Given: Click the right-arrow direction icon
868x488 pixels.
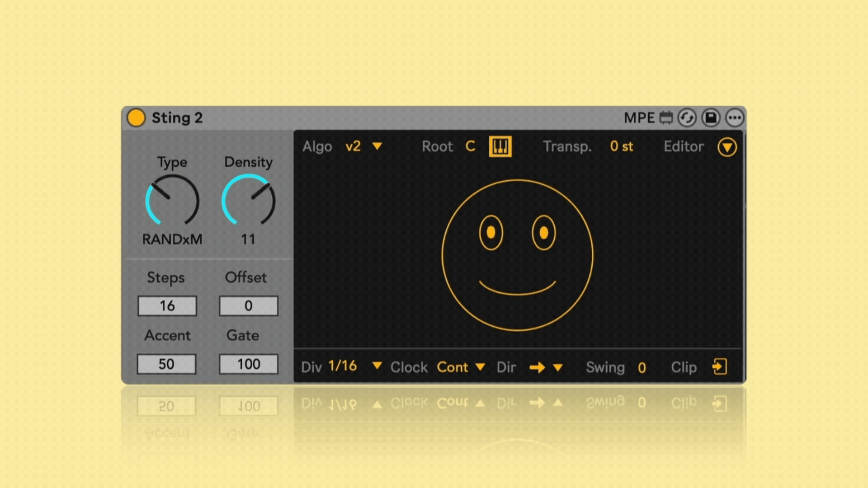Looking at the screenshot, I should tap(537, 367).
